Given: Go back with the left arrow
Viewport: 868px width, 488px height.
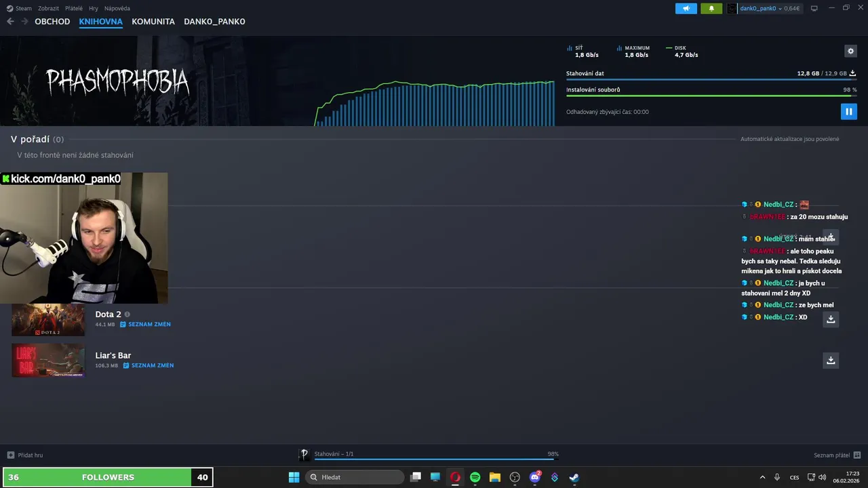Looking at the screenshot, I should coord(10,21).
